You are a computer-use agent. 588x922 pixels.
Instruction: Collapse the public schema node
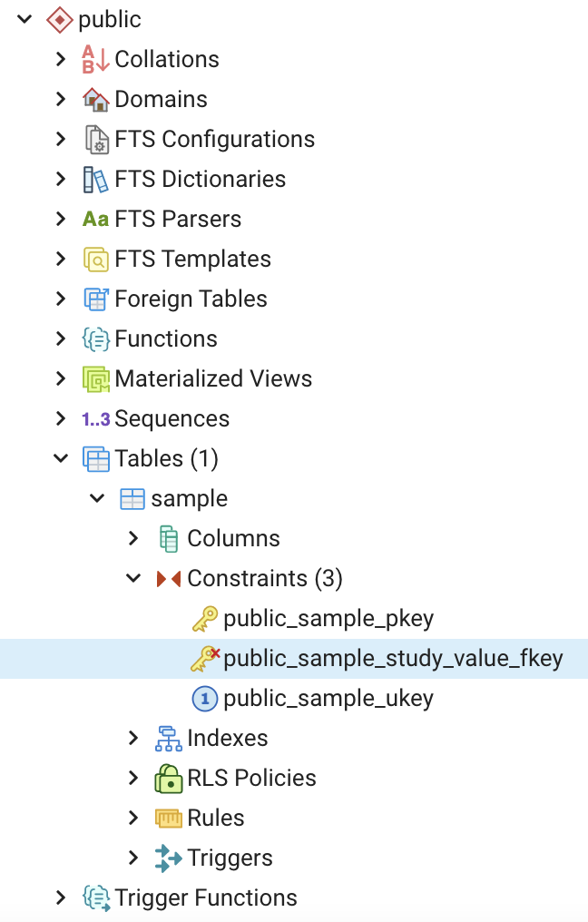coord(24,19)
